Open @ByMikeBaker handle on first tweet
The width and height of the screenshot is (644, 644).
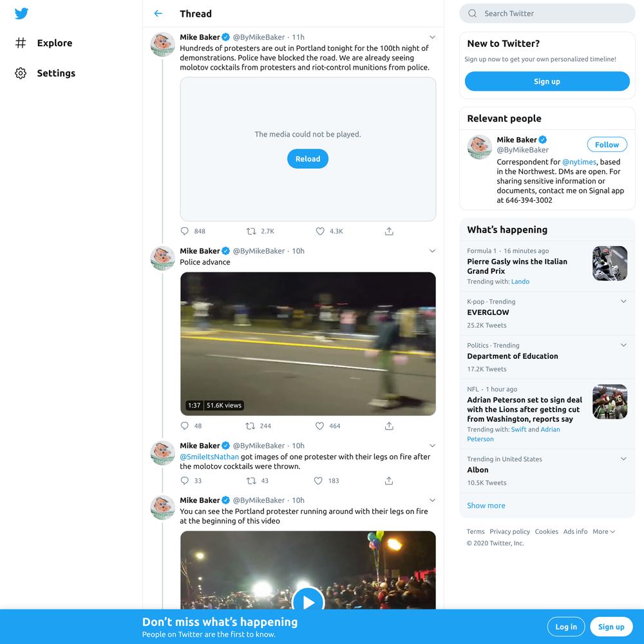point(259,37)
